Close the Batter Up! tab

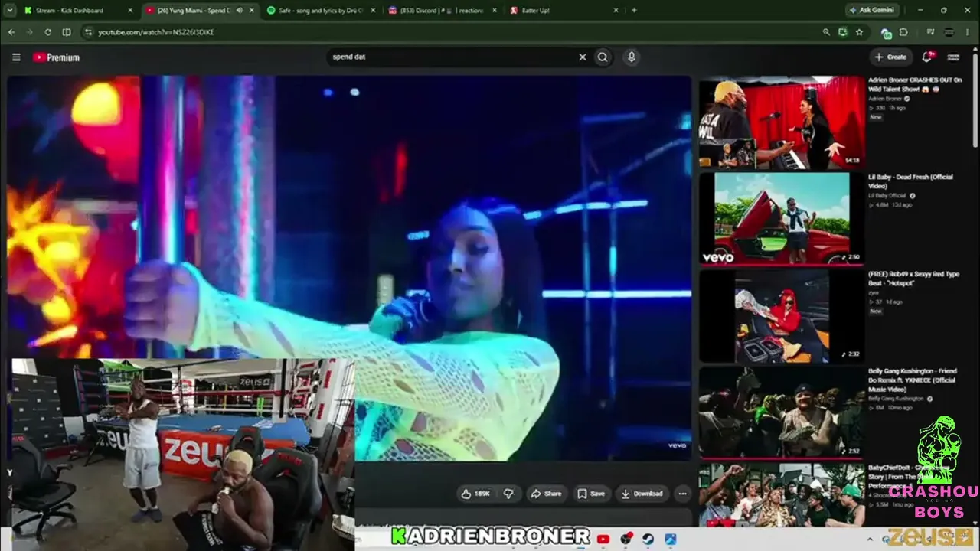(x=615, y=11)
